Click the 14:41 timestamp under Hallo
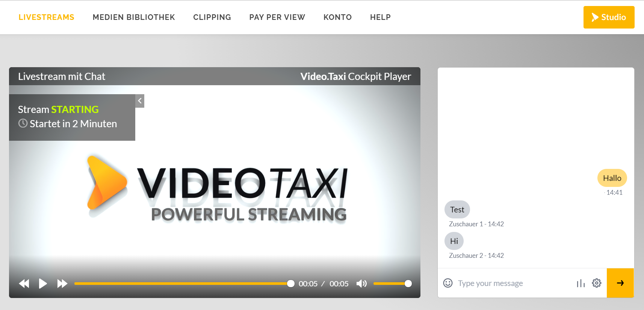 coord(614,193)
